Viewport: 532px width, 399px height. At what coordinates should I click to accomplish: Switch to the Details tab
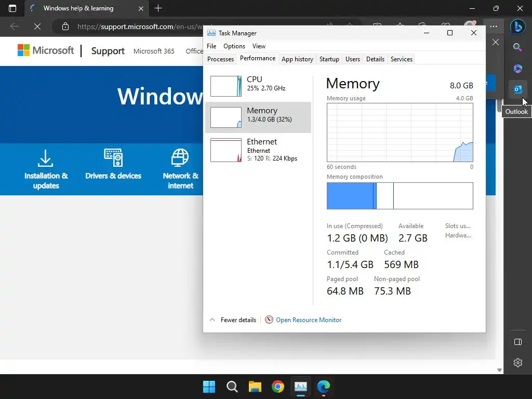(375, 59)
